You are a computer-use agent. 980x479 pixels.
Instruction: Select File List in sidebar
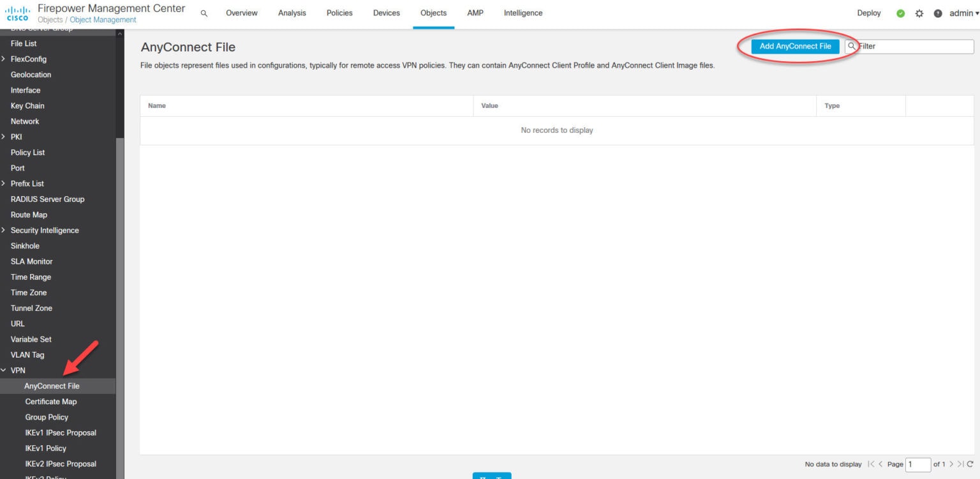pyautogui.click(x=24, y=43)
